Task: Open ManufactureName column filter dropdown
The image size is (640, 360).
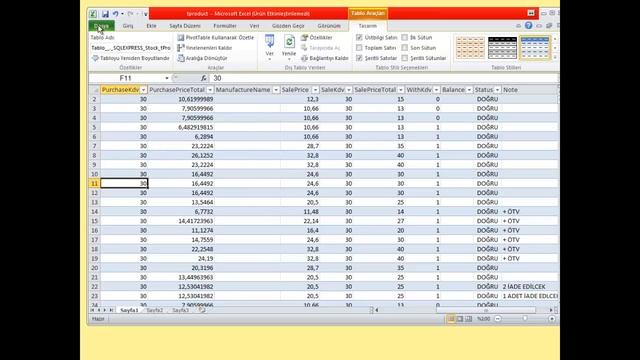Action: pyautogui.click(x=276, y=90)
